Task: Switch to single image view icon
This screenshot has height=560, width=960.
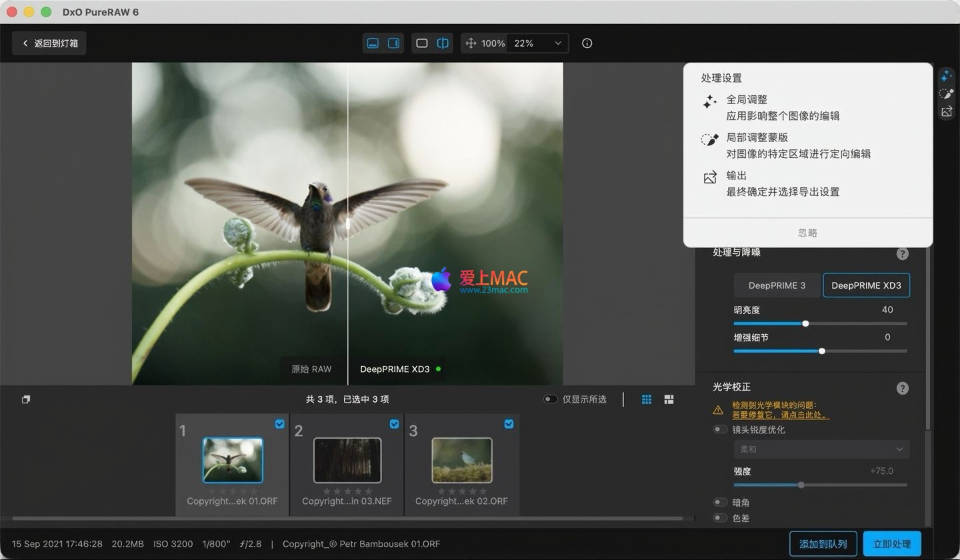Action: [x=422, y=43]
